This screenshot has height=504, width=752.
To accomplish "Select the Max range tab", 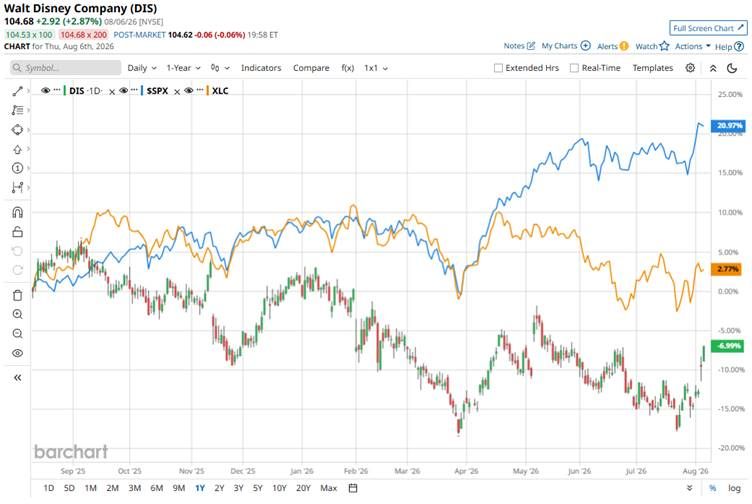I will coord(329,488).
